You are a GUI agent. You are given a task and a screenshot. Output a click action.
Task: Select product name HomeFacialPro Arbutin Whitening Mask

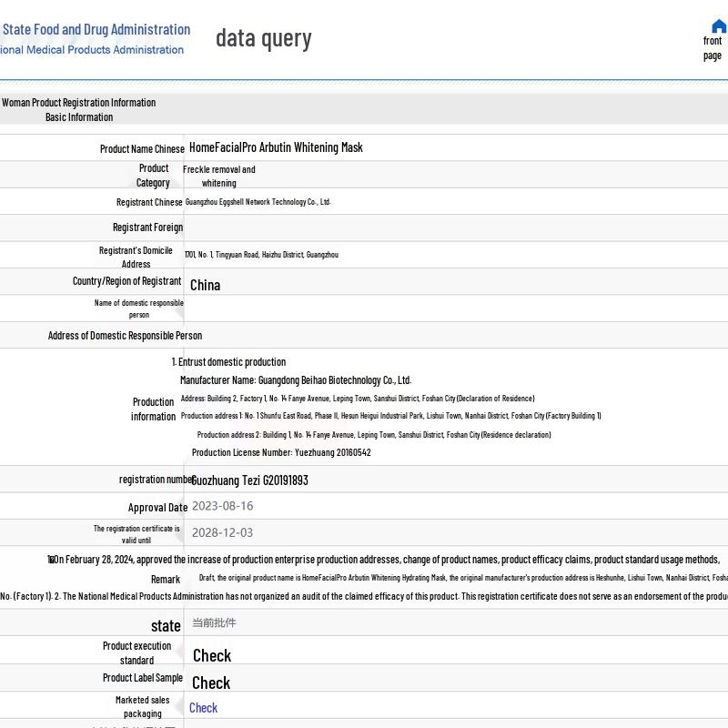(276, 147)
